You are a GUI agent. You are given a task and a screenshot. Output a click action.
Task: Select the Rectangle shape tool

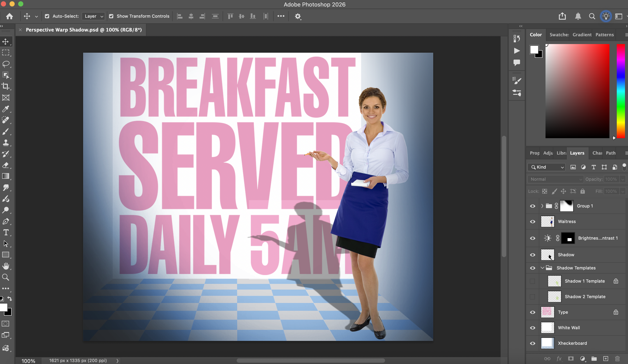point(6,255)
